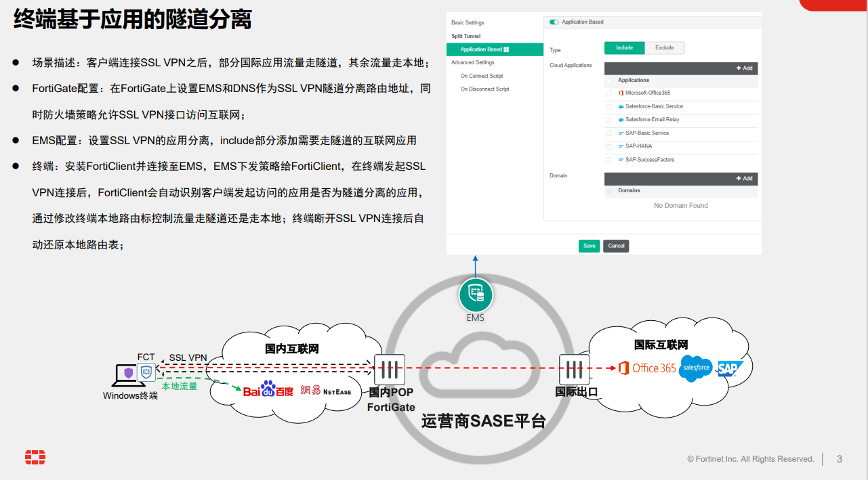Click the Baidu logo in the diagram

pos(268,390)
